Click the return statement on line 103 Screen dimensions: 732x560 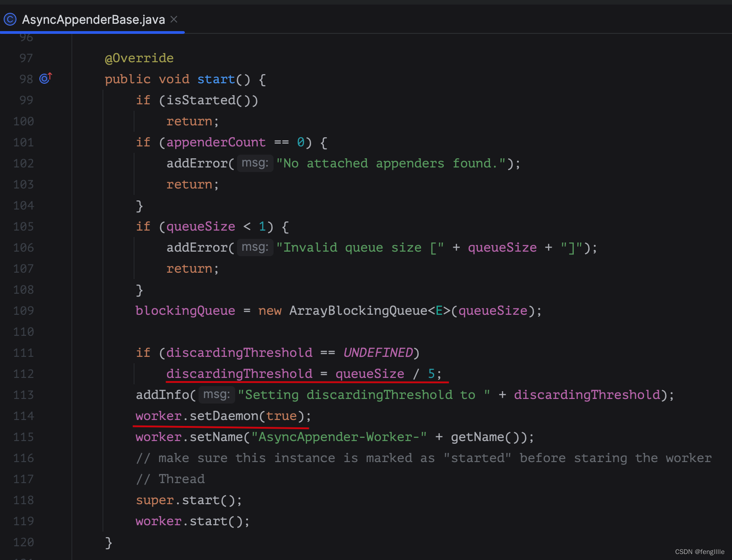click(193, 184)
